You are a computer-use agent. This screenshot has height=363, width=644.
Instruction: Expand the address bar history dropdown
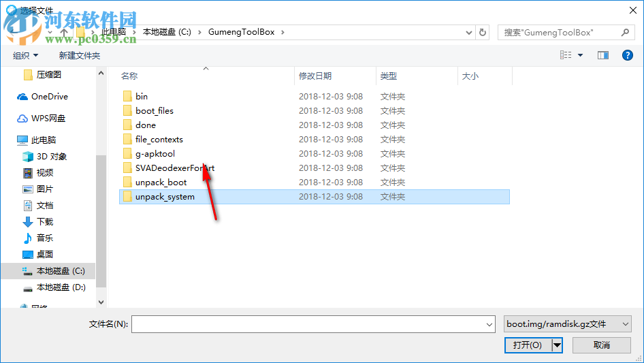[x=468, y=32]
